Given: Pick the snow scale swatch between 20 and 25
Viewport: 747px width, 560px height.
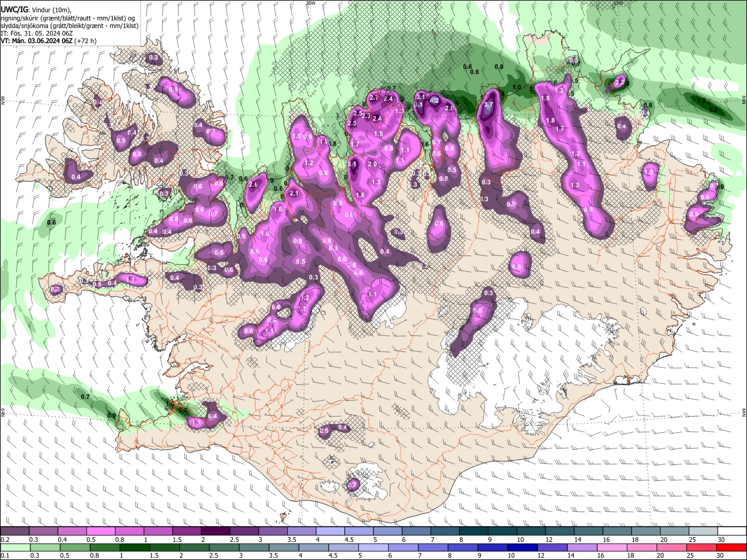Looking at the screenshot, I should coord(675,531).
